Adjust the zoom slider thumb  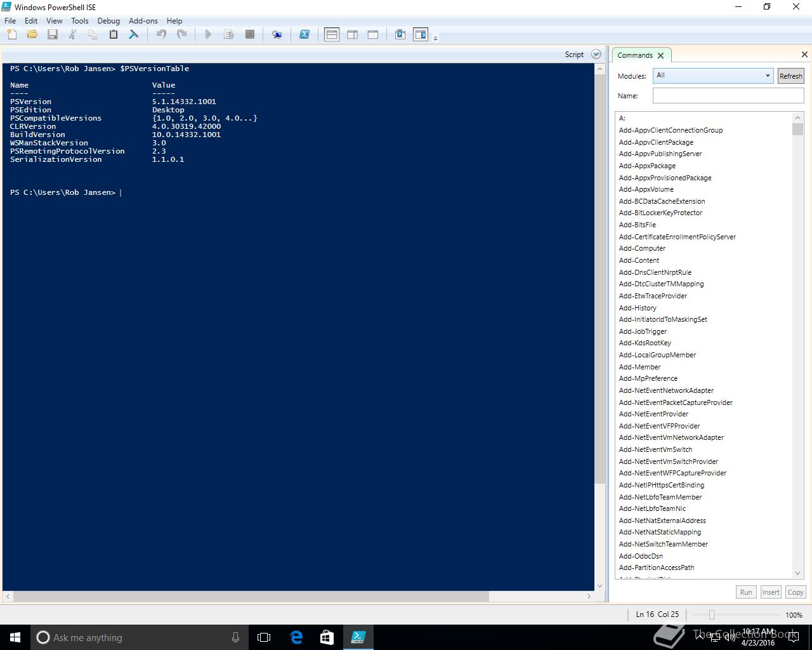712,614
